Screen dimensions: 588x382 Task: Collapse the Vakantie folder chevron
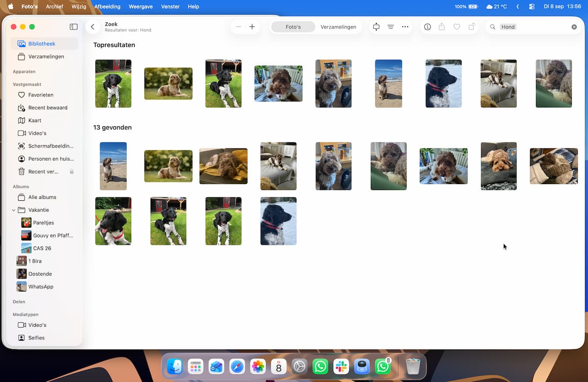click(14, 210)
